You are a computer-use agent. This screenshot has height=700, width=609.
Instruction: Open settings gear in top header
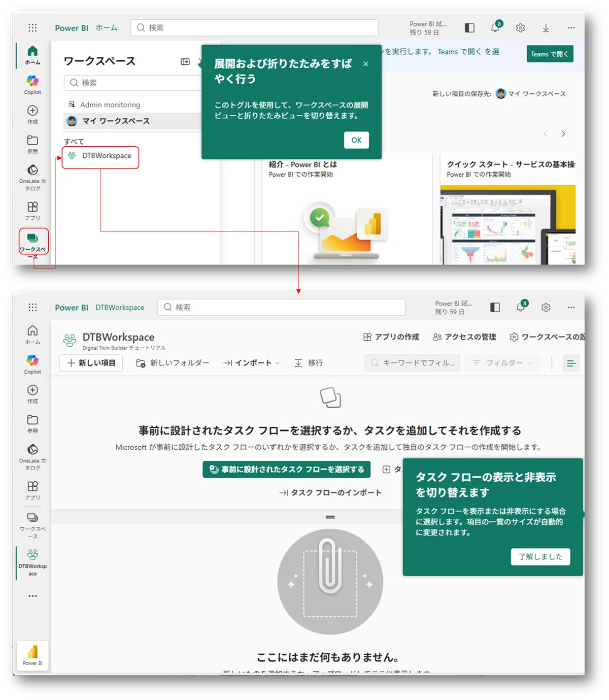[x=520, y=28]
